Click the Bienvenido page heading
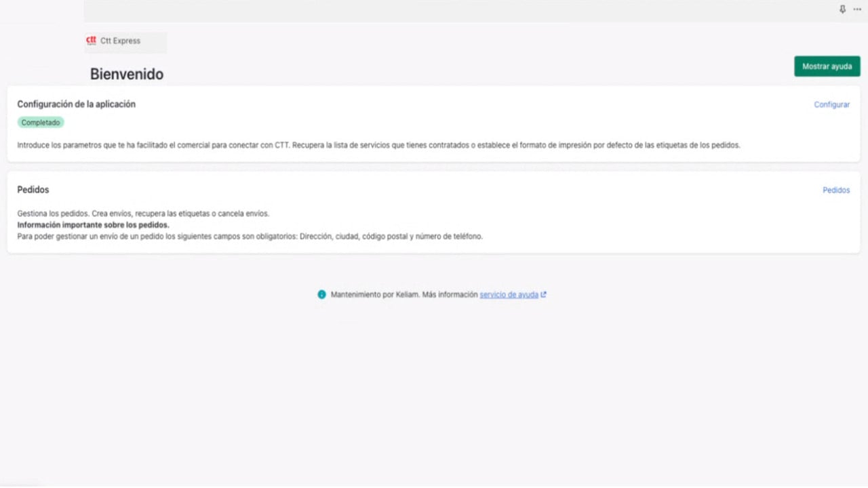868x488 pixels. click(x=127, y=75)
